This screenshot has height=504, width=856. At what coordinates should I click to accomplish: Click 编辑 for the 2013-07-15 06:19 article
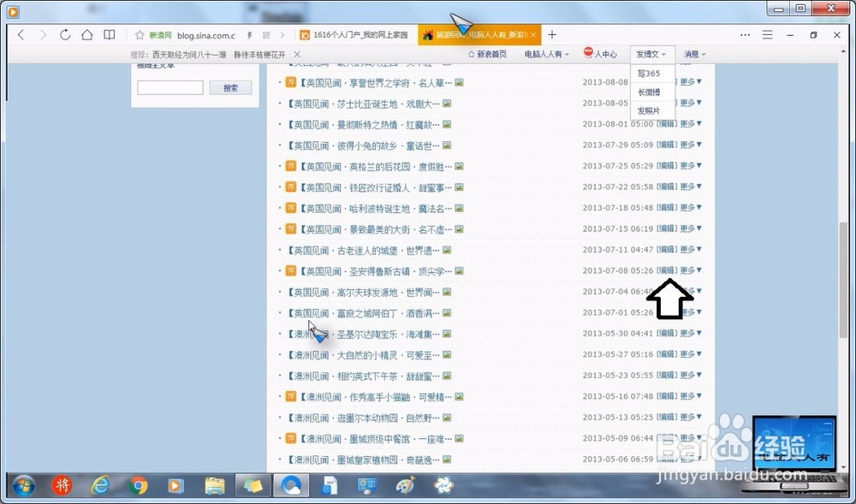[667, 228]
